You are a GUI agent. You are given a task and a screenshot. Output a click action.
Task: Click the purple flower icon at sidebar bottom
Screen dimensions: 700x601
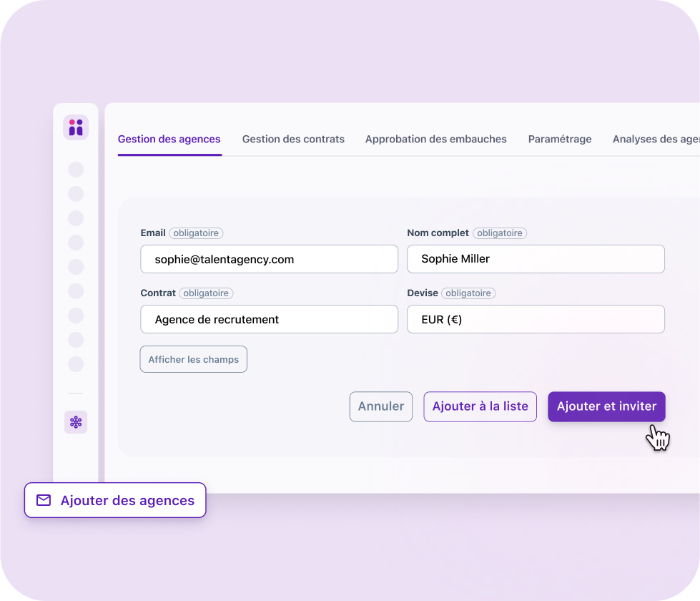(75, 422)
